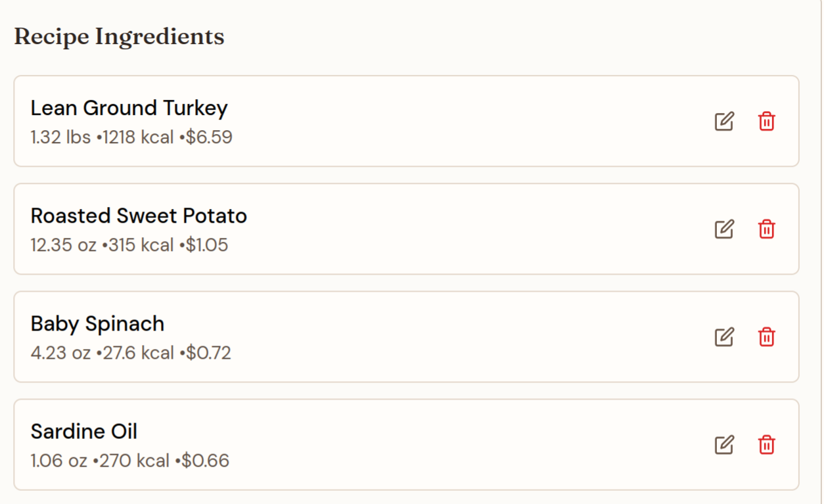Click the delete trash icon for Lean Ground Turkey
The width and height of the screenshot is (824, 504).
pyautogui.click(x=766, y=122)
